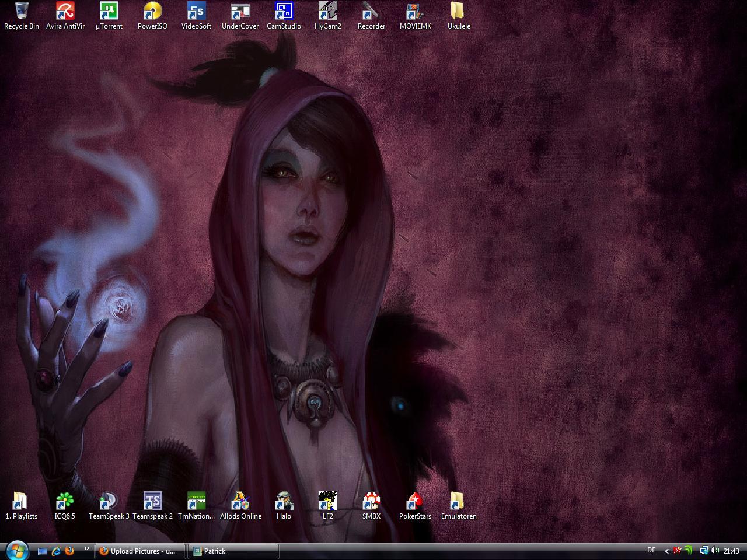Image resolution: width=747 pixels, height=560 pixels.
Task: Select the Halo game shortcut
Action: click(284, 506)
